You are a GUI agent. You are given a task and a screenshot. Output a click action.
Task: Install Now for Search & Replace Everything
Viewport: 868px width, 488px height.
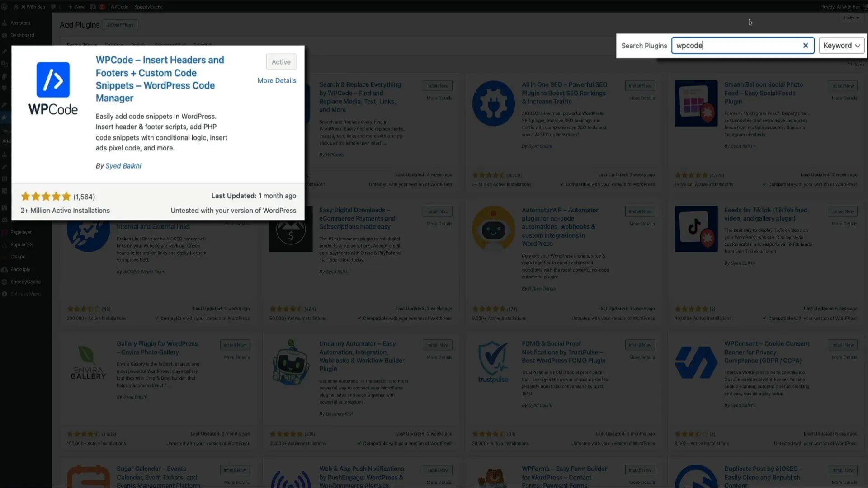click(x=437, y=86)
